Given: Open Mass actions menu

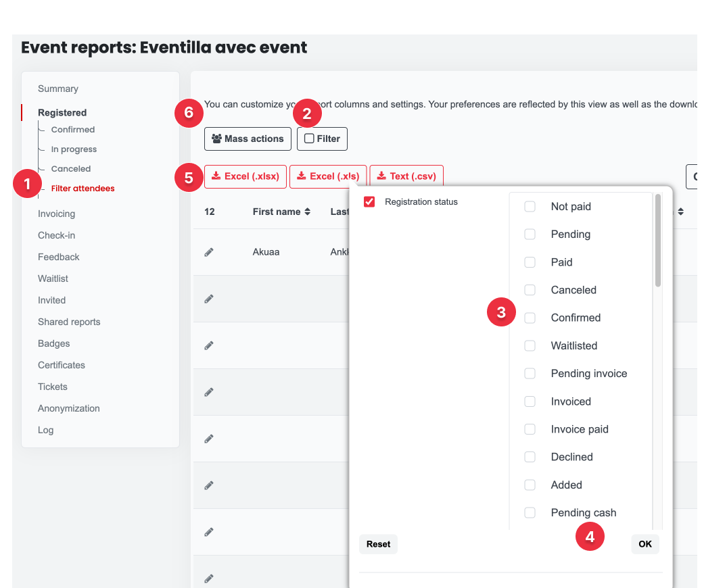Looking at the screenshot, I should tap(248, 139).
